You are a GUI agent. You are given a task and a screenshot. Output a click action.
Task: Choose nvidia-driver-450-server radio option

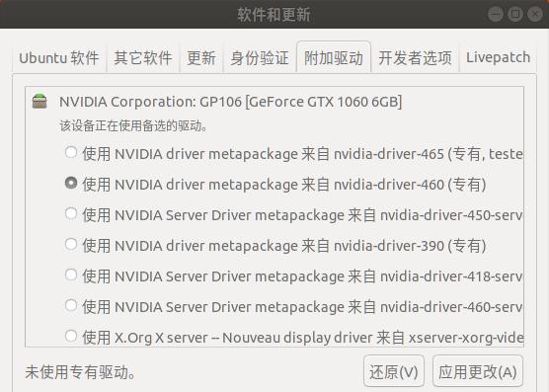tap(71, 213)
